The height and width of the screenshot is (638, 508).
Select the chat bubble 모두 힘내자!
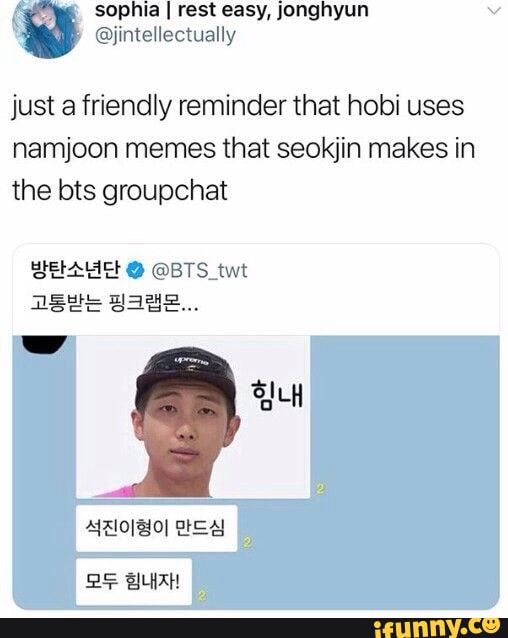[x=134, y=581]
